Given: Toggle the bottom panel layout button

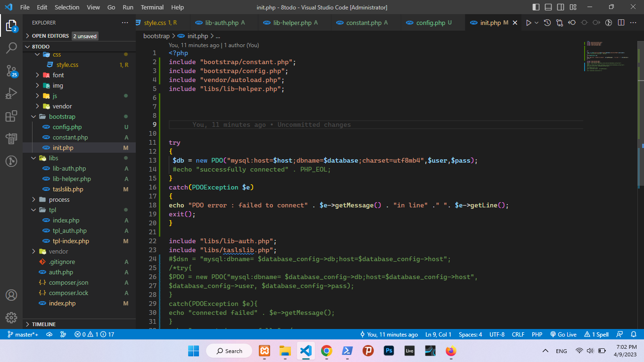Looking at the screenshot, I should coord(548,7).
